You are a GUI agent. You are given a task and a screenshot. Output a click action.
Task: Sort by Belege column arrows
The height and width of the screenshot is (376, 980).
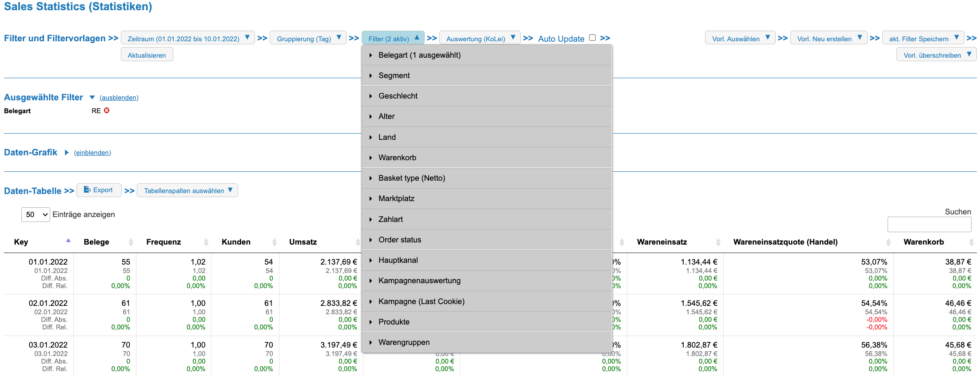[x=131, y=242]
